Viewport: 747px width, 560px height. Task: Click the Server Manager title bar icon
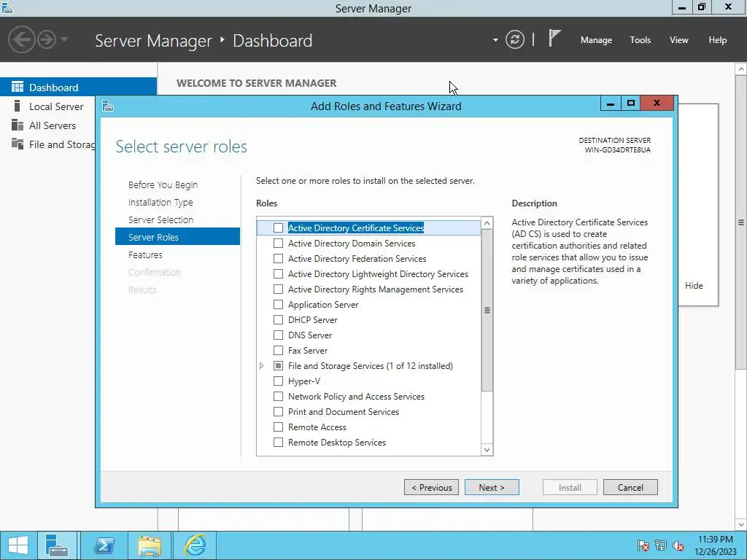coord(7,7)
